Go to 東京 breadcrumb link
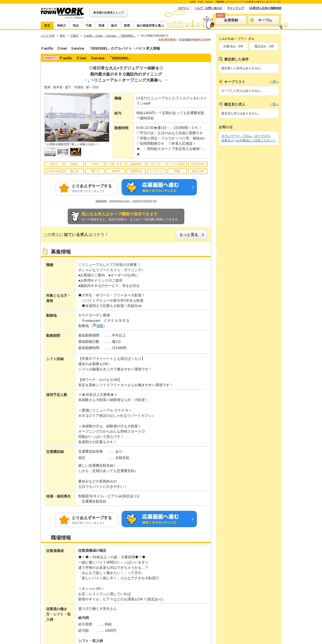The height and width of the screenshot is (644, 322). pos(62,36)
